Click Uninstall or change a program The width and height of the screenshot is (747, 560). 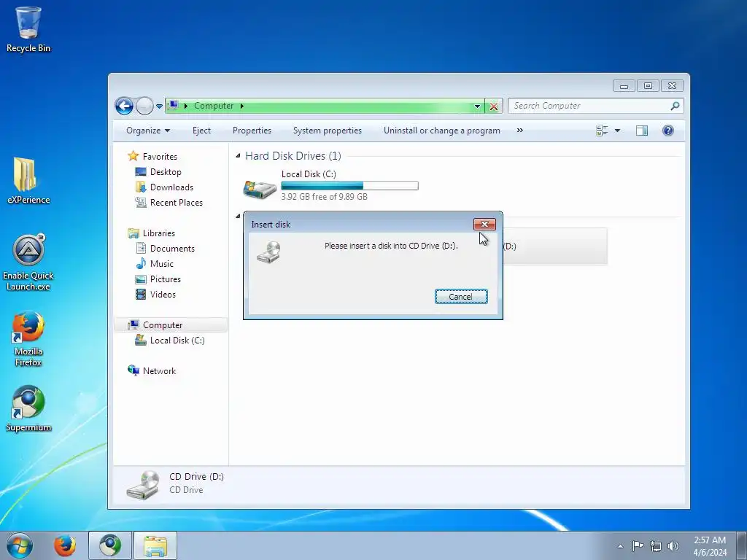pyautogui.click(x=442, y=131)
